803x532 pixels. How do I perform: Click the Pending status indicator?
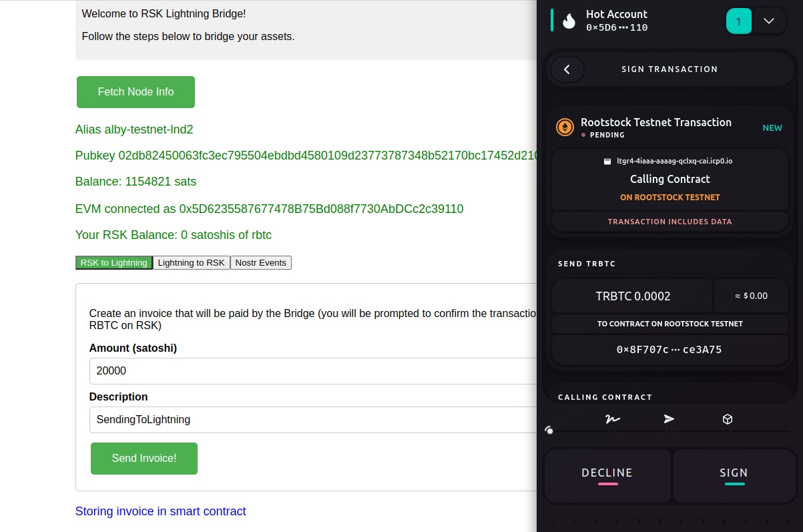pos(603,135)
